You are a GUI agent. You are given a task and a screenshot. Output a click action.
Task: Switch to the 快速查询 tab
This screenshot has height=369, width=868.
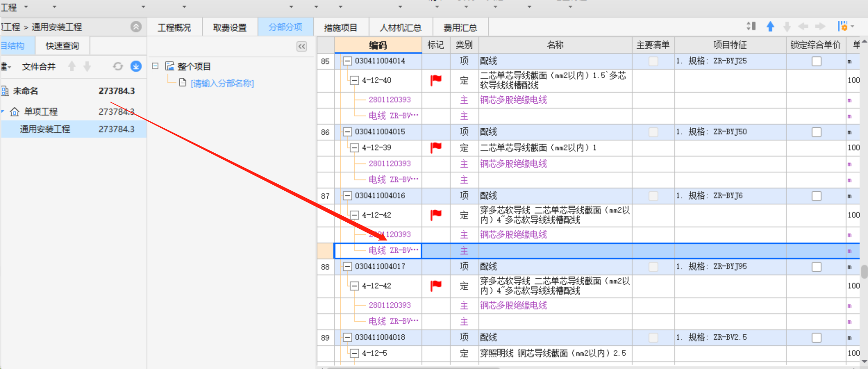tap(62, 46)
